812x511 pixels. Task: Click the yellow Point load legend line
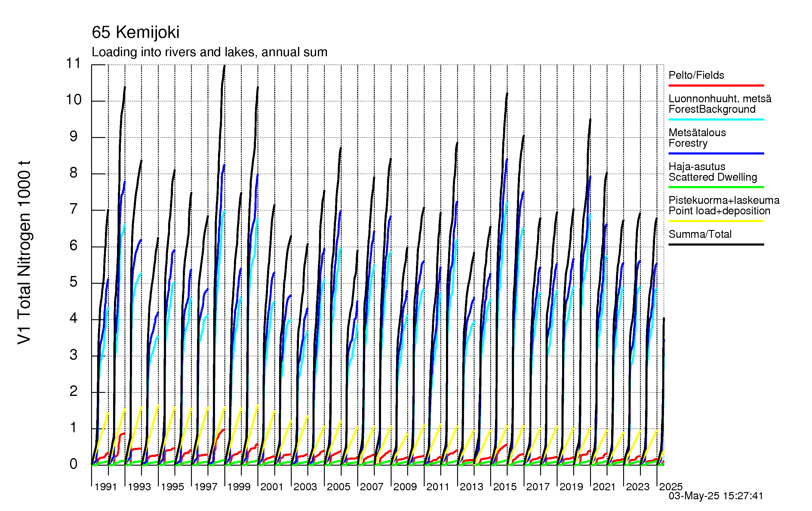(716, 221)
